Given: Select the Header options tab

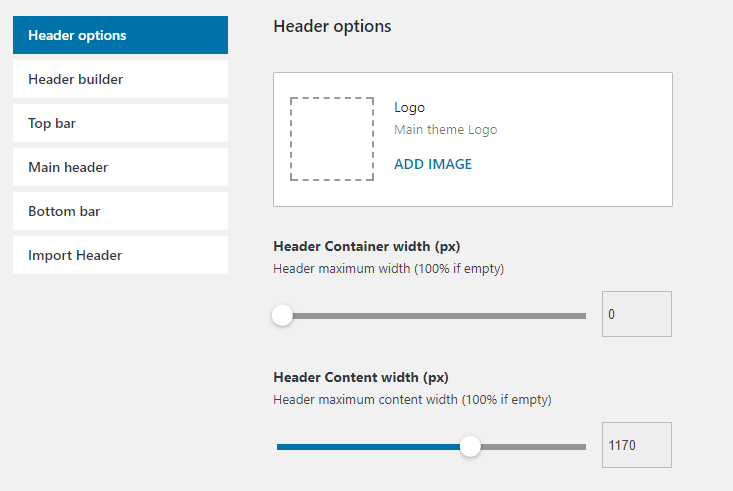Looking at the screenshot, I should coord(120,35).
